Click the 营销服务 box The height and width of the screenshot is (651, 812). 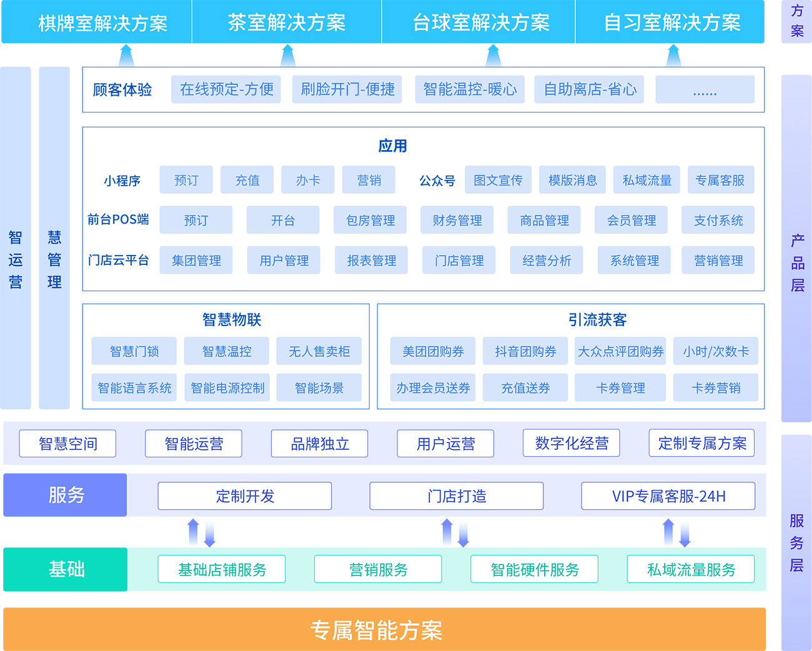pos(378,569)
